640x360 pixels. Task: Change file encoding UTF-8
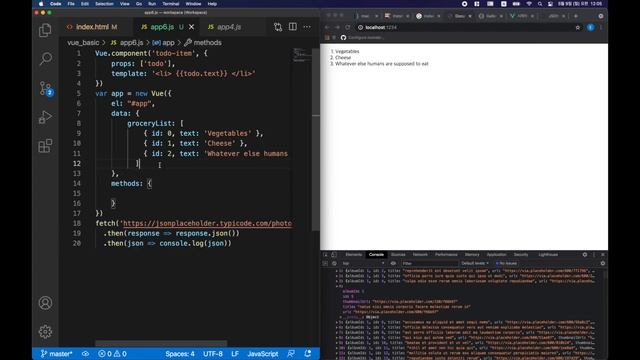213,354
